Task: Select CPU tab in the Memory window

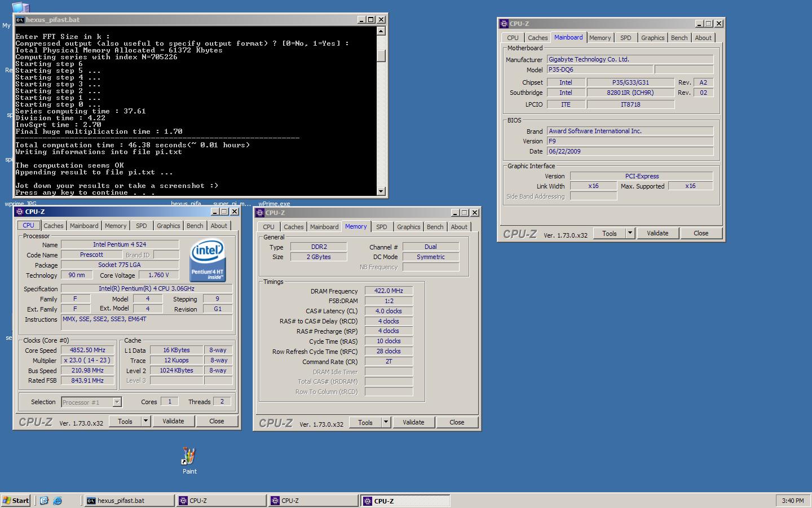Action: (269, 226)
